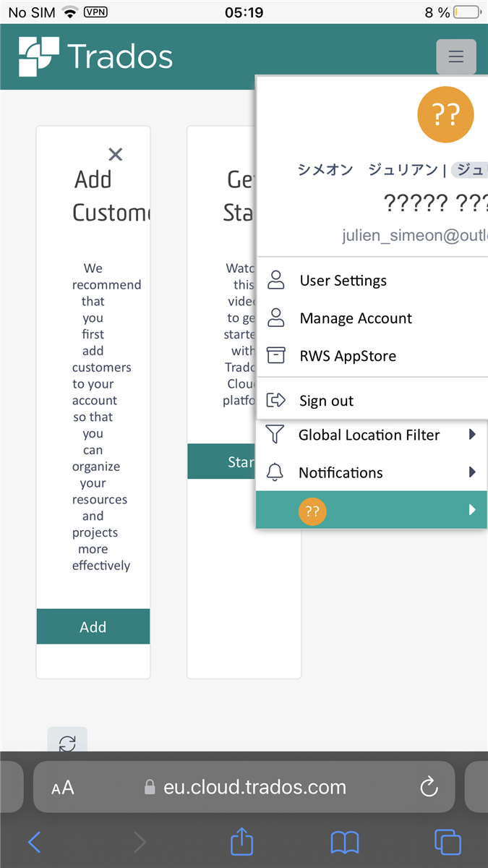Open the User Settings icon
Viewport: 488px width, 868px height.
[275, 280]
